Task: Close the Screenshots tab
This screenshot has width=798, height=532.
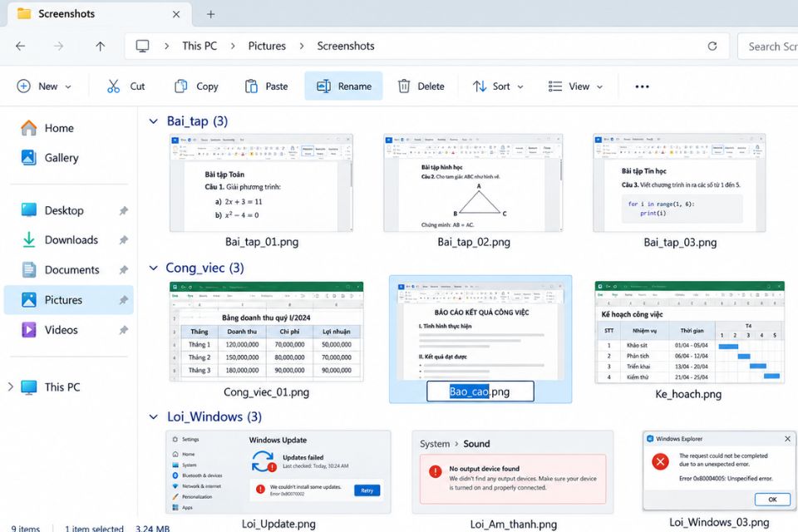Action: click(176, 14)
